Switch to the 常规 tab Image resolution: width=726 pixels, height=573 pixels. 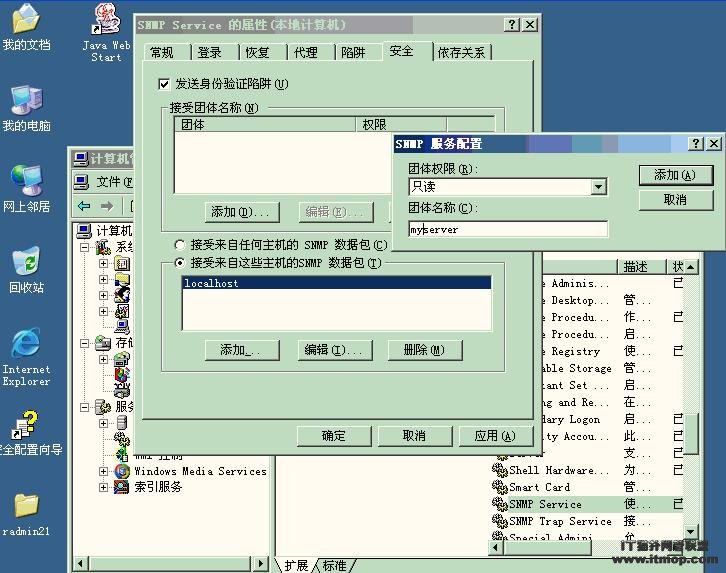tap(162, 52)
